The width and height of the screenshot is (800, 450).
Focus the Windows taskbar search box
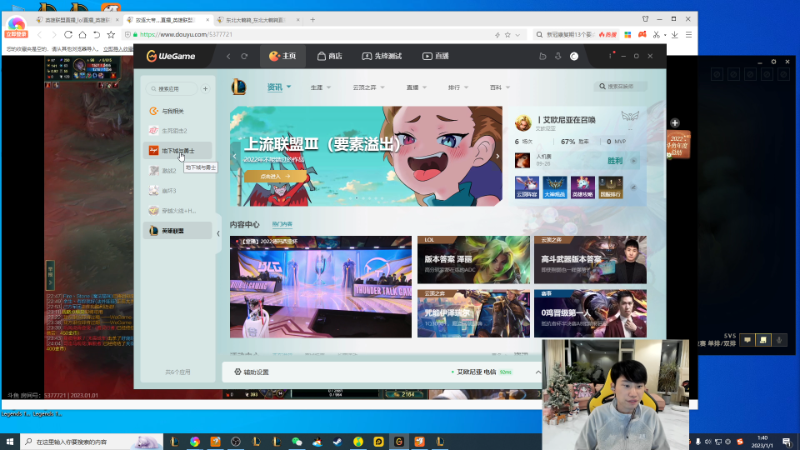[91, 442]
